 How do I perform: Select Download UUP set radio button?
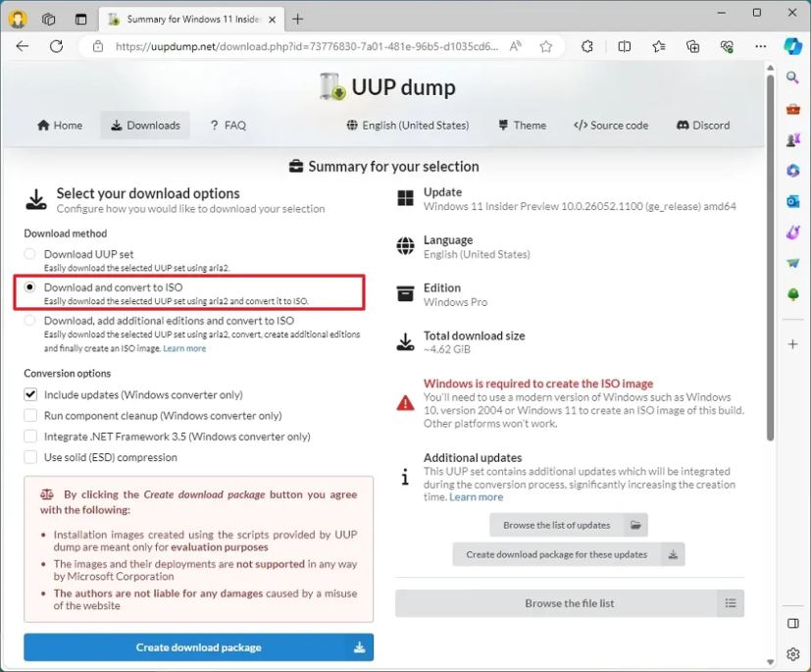coord(30,254)
